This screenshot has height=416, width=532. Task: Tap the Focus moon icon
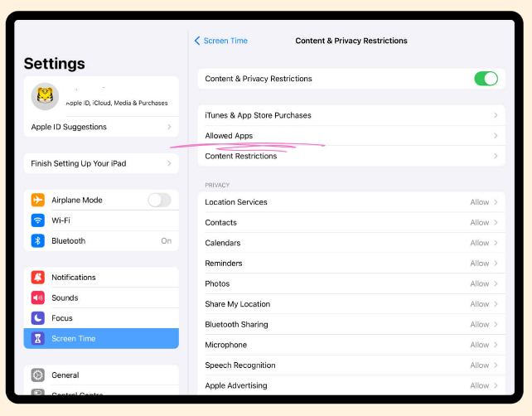[38, 318]
